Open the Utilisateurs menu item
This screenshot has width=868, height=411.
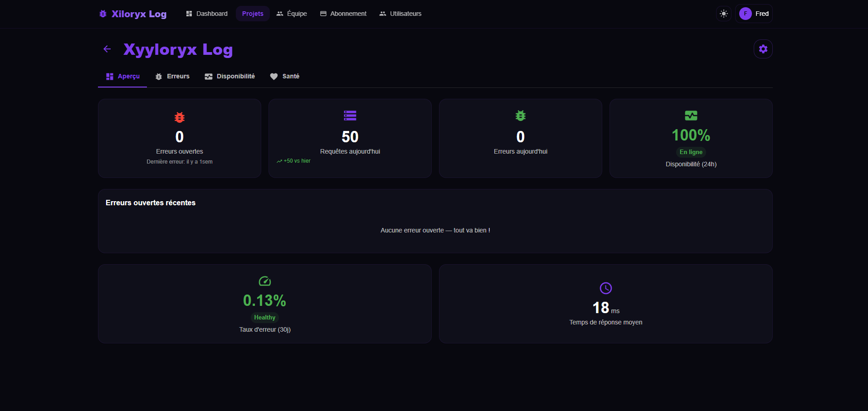coord(400,14)
